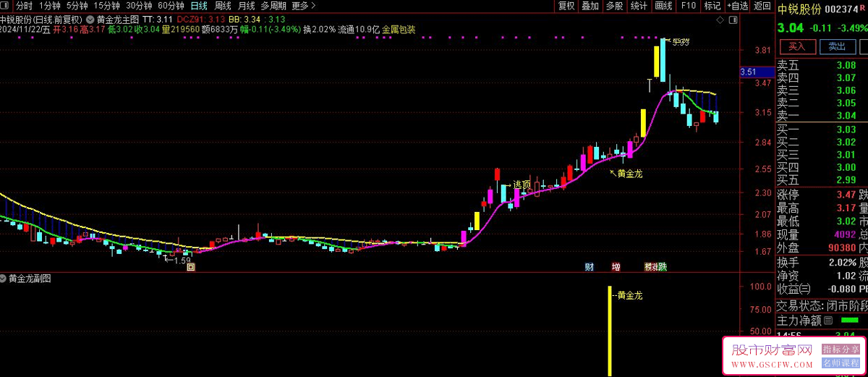
Task: Switch to 5分钟 chart period
Action: pyautogui.click(x=77, y=6)
